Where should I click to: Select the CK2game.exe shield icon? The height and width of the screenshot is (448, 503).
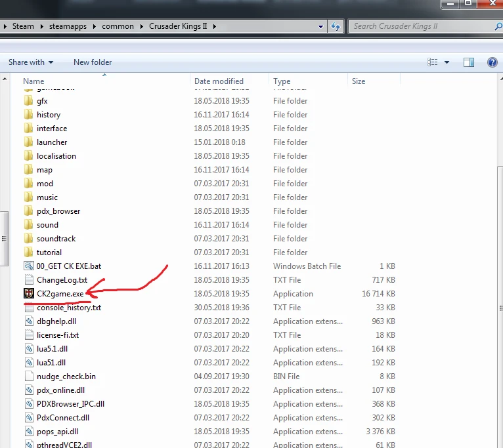click(x=29, y=294)
